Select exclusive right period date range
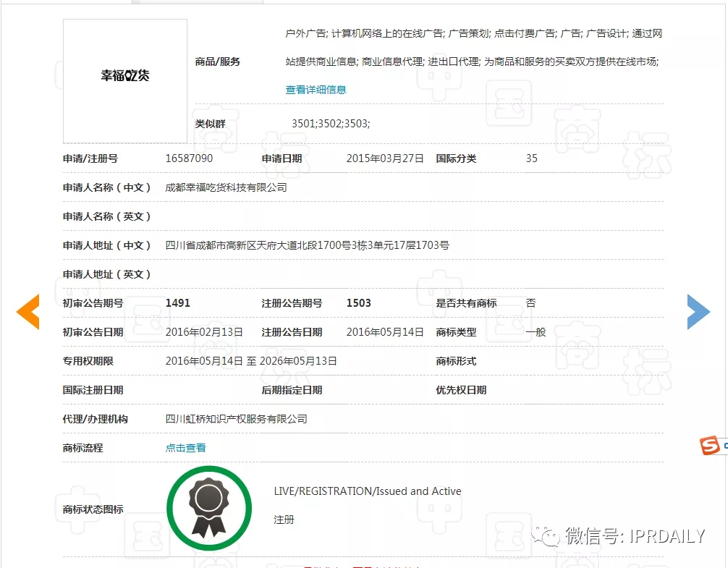The height and width of the screenshot is (568, 728). point(251,361)
